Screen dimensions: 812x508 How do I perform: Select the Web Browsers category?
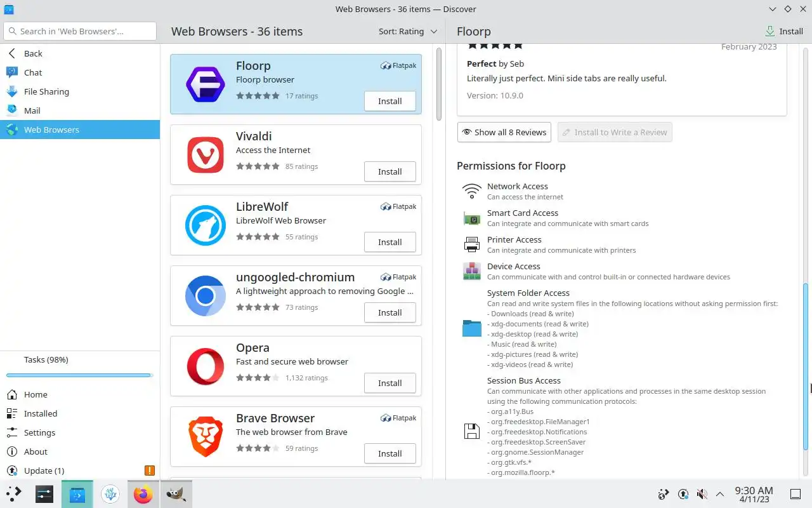point(80,130)
